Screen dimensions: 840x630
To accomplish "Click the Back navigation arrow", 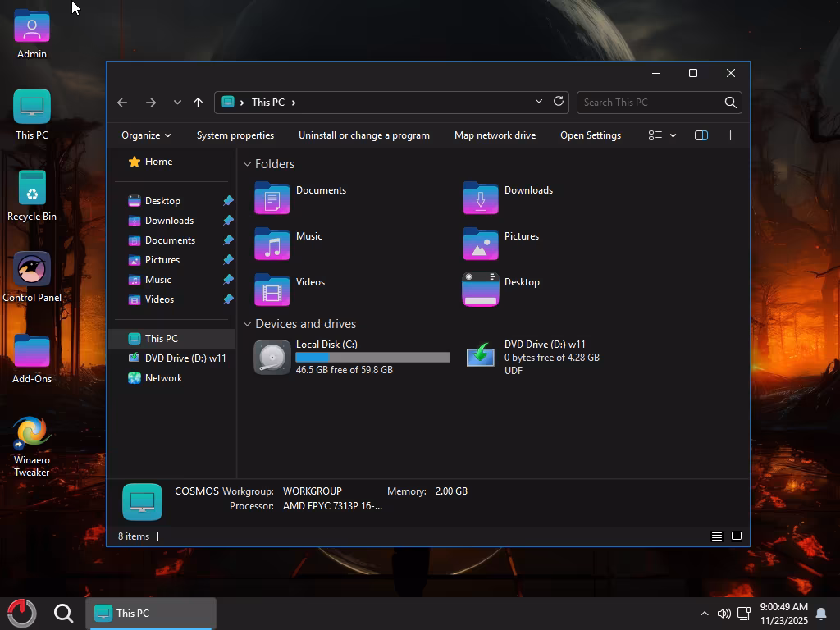I will pos(122,103).
